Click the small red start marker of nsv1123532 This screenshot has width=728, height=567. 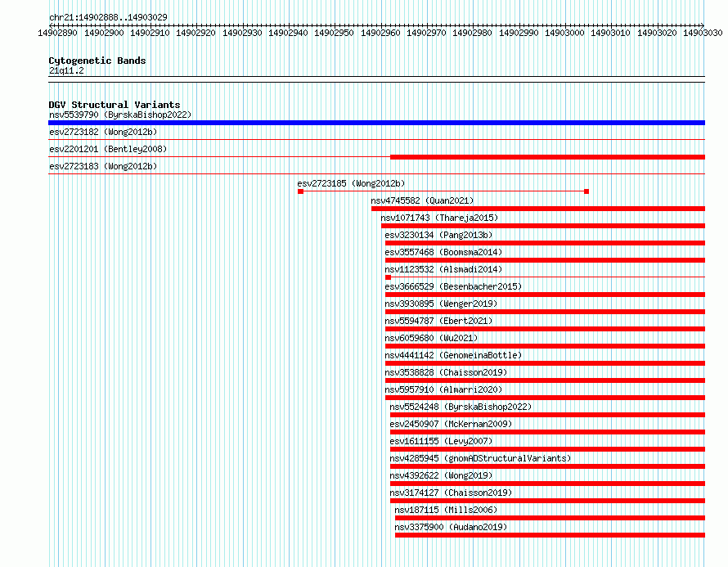point(389,277)
